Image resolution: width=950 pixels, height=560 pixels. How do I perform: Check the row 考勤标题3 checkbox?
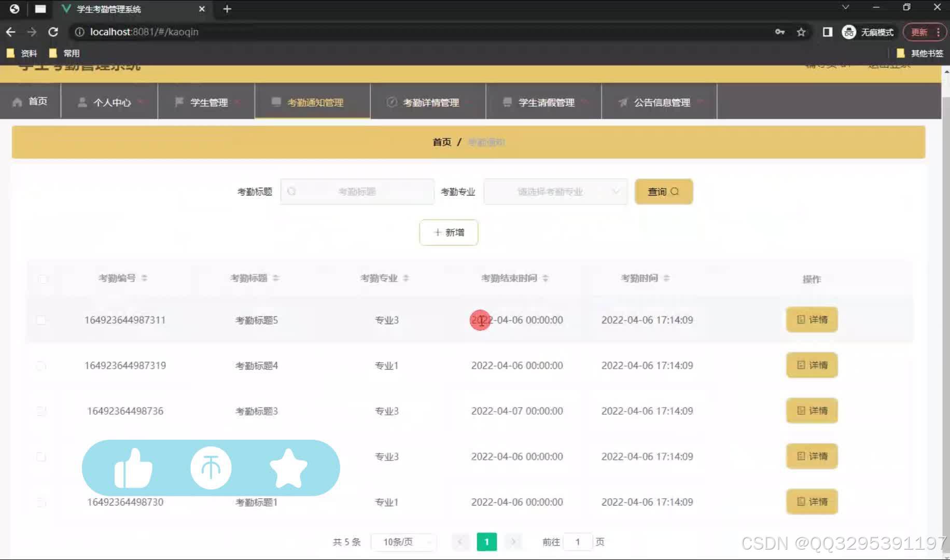41,411
